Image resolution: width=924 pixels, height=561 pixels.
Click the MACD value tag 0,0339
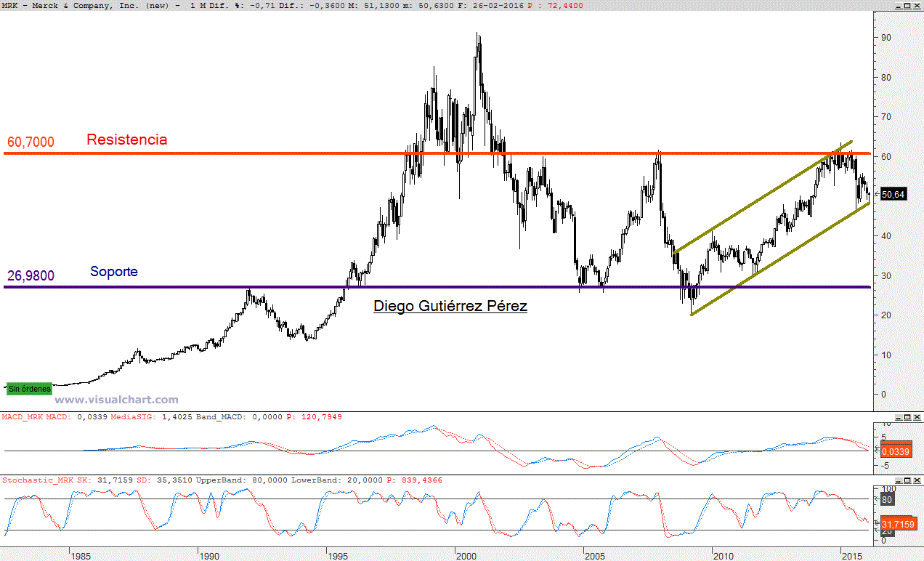tap(896, 451)
